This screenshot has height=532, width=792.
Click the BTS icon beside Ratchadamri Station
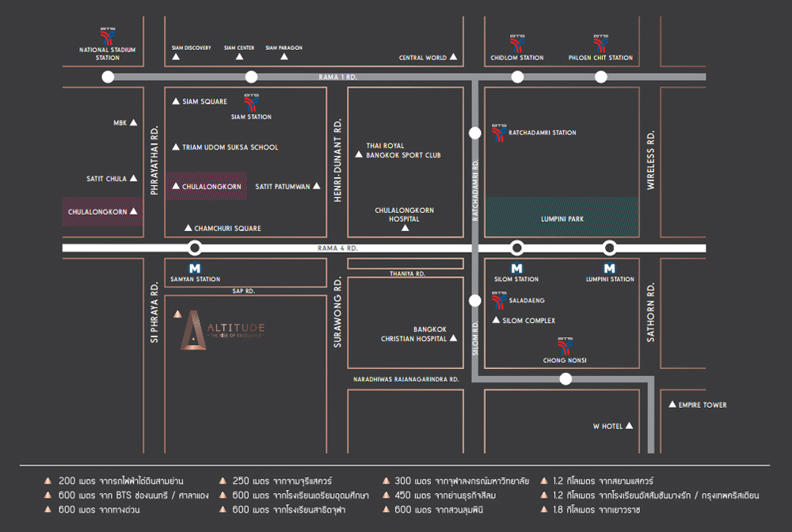[499, 132]
